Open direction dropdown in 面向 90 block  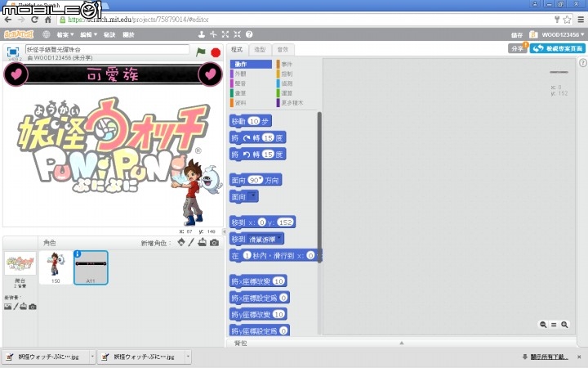pos(261,179)
